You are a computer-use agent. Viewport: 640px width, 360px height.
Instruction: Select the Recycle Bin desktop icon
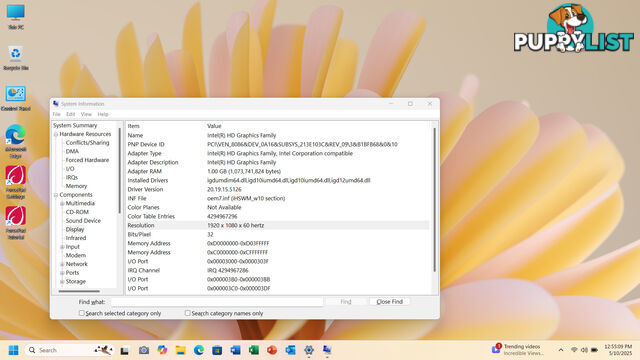point(16,58)
